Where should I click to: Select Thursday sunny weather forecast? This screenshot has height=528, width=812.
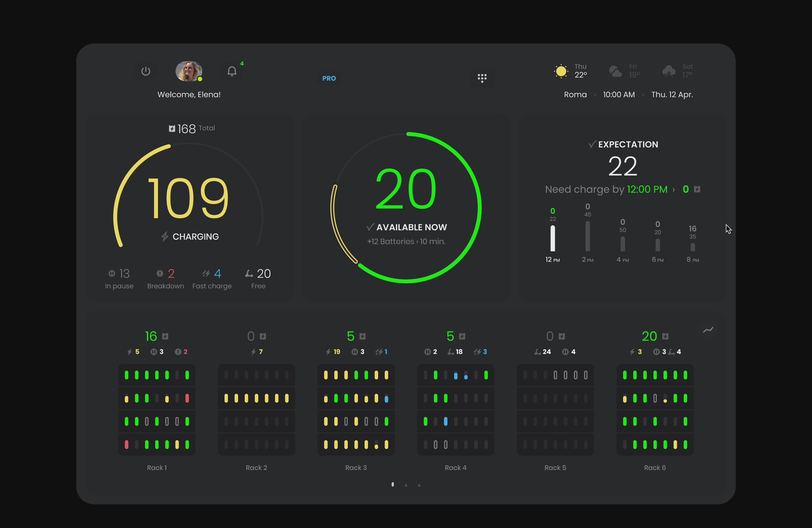tap(571, 71)
